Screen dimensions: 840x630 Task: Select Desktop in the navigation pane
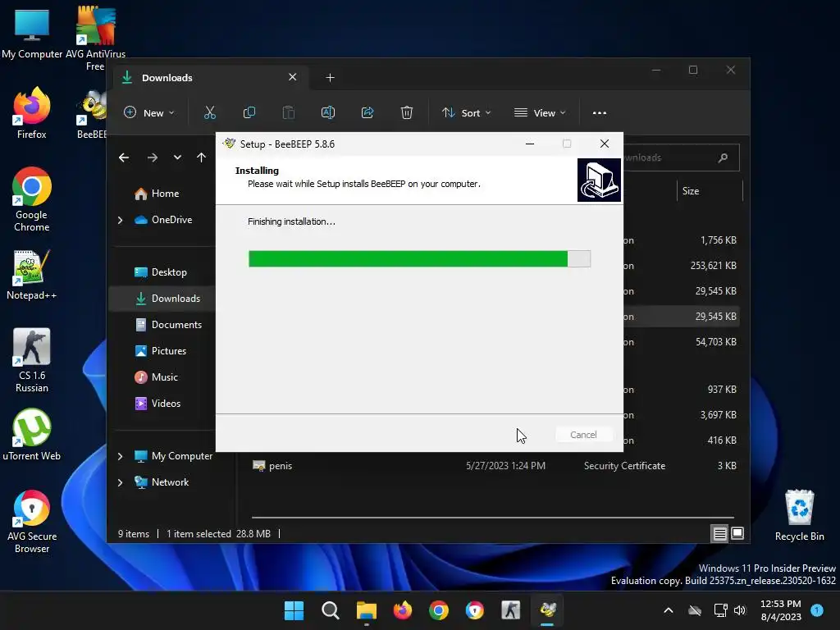coord(161,272)
